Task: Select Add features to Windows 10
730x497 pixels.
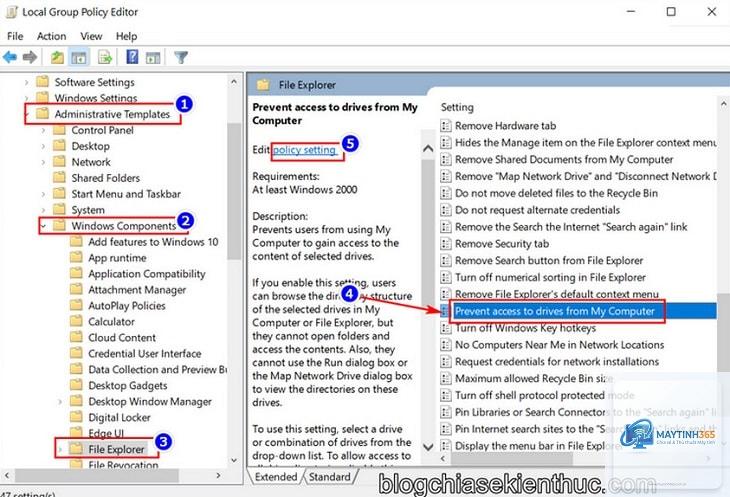Action: click(153, 242)
